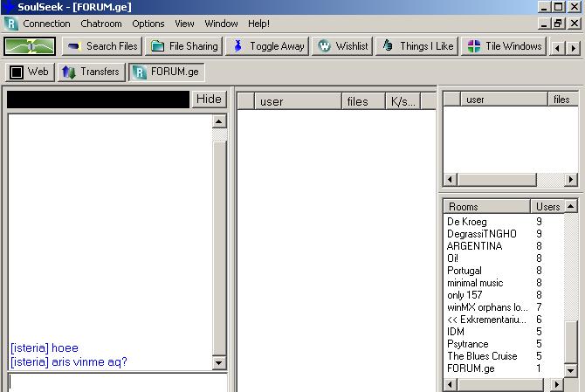Sort rooms by Users column header
This screenshot has width=585, height=392.
(547, 207)
